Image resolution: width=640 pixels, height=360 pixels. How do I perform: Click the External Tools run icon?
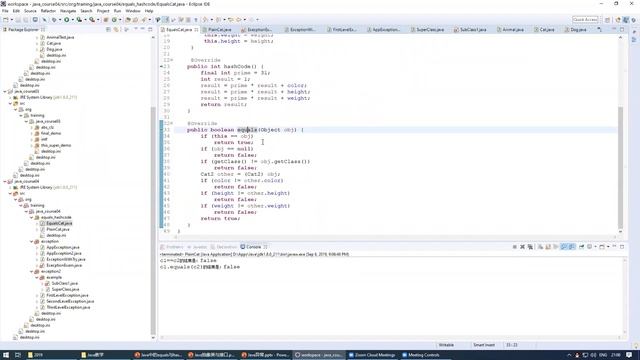92,20
